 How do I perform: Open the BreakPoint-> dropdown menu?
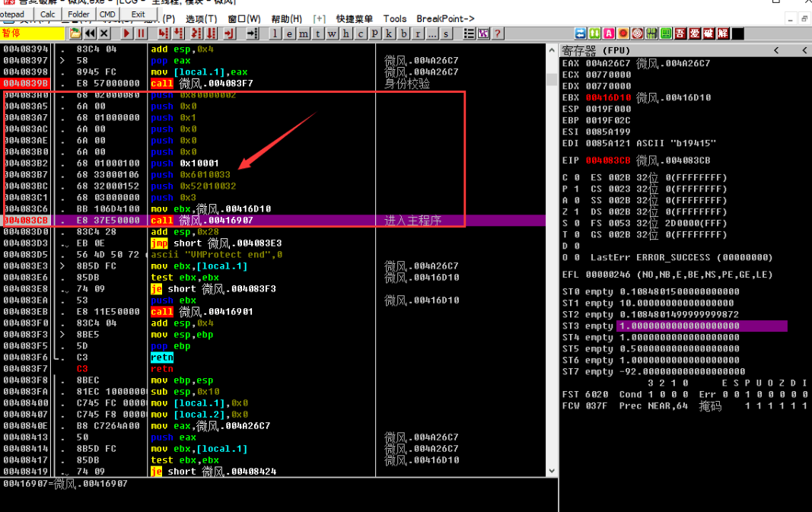(x=445, y=18)
